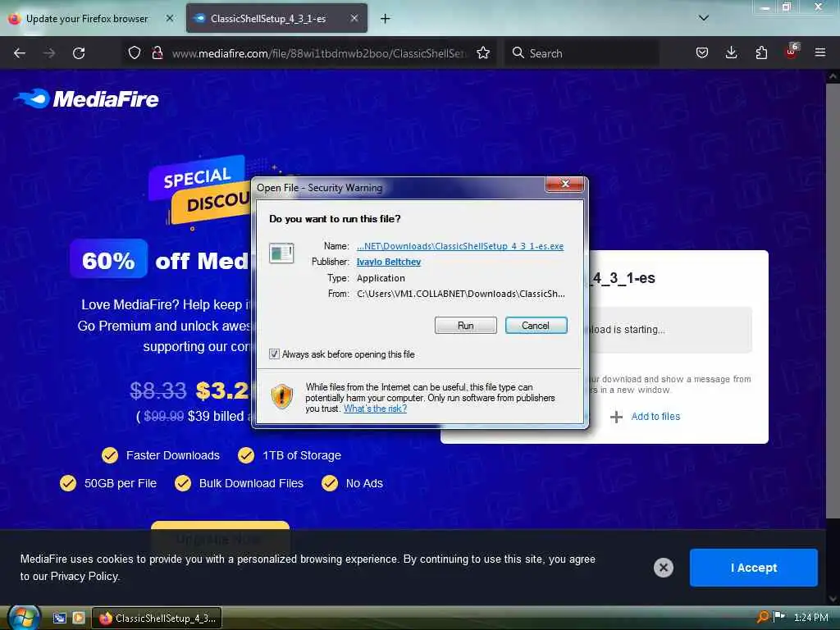Open the Firefox downloads panel

point(731,52)
